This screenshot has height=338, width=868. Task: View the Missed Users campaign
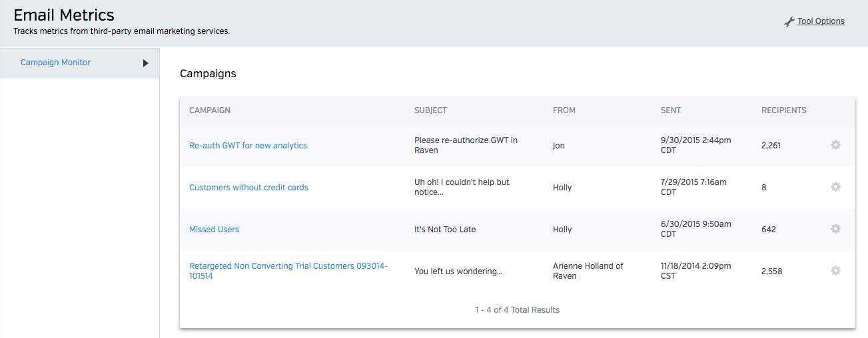pyautogui.click(x=214, y=230)
